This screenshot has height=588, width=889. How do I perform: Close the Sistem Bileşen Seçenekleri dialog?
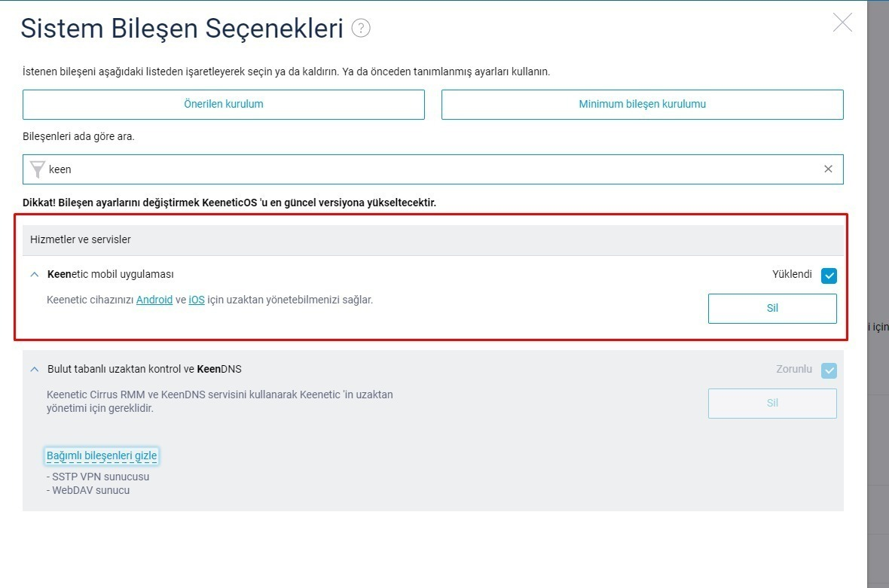click(x=842, y=23)
